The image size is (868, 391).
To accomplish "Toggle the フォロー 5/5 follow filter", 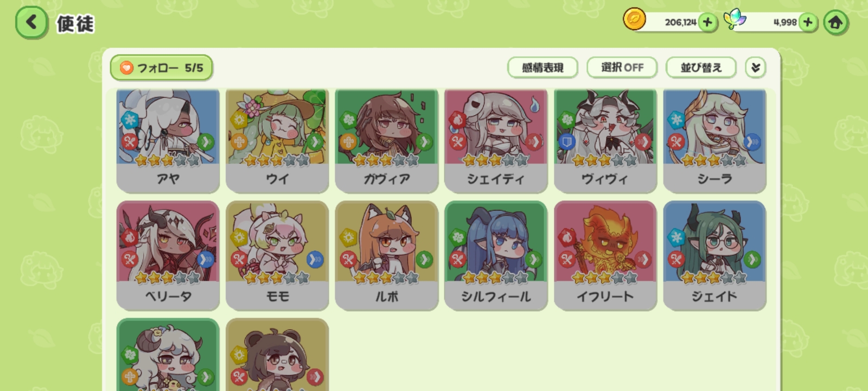I will click(161, 68).
